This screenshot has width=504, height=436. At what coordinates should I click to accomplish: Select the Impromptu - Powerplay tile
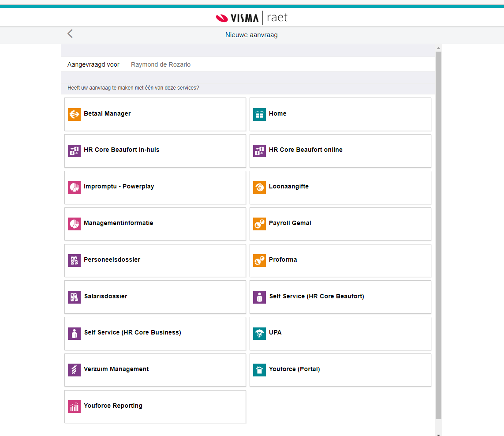(x=155, y=188)
